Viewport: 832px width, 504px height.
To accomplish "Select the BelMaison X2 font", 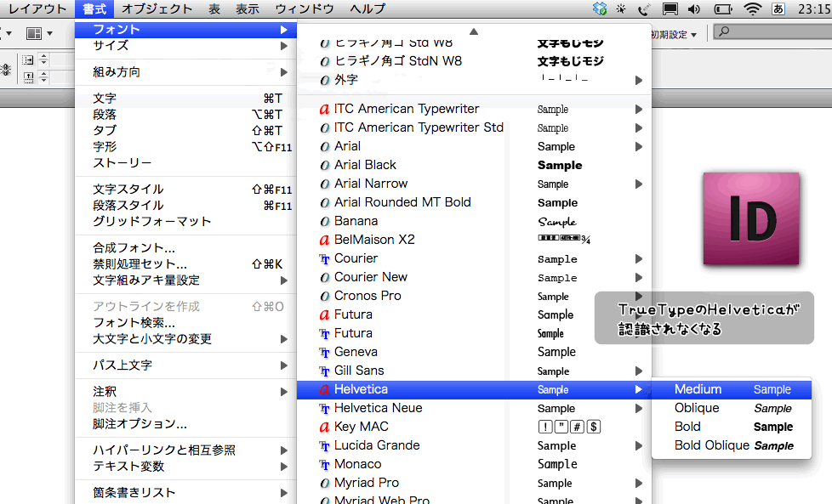I will (474, 240).
